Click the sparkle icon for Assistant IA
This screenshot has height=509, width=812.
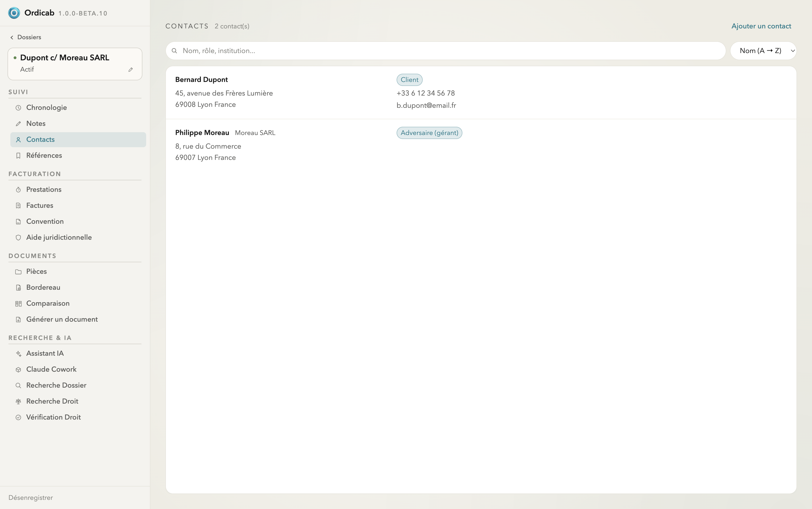click(x=19, y=354)
